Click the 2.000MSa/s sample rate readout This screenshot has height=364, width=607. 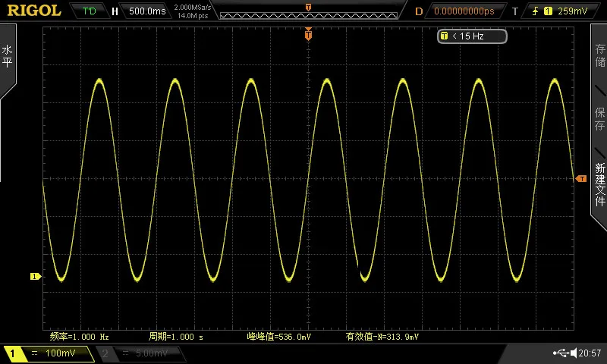[193, 8]
